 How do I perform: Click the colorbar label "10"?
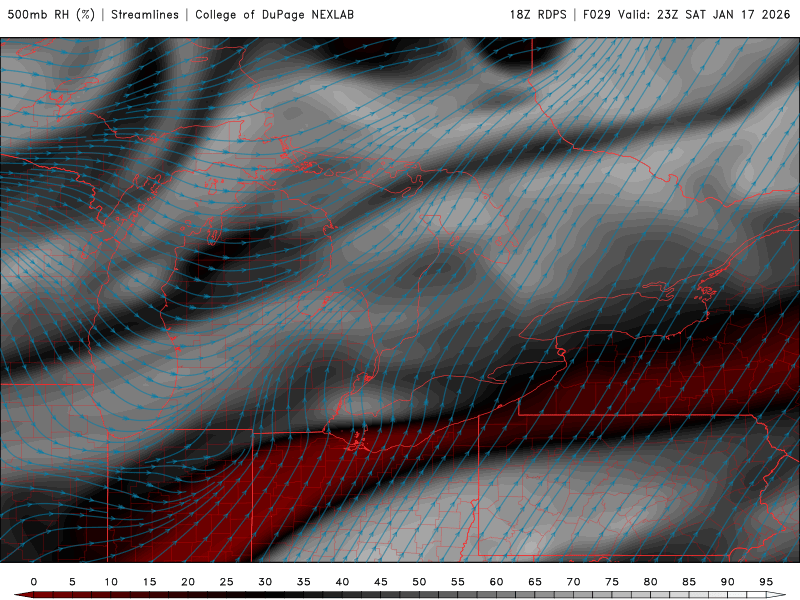111,582
